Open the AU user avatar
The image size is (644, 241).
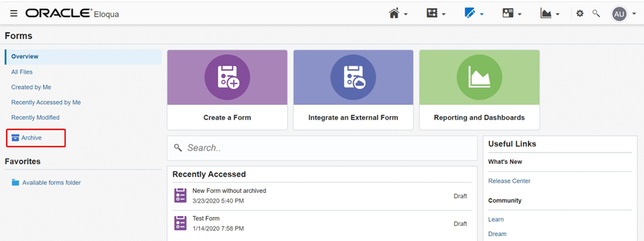(619, 14)
